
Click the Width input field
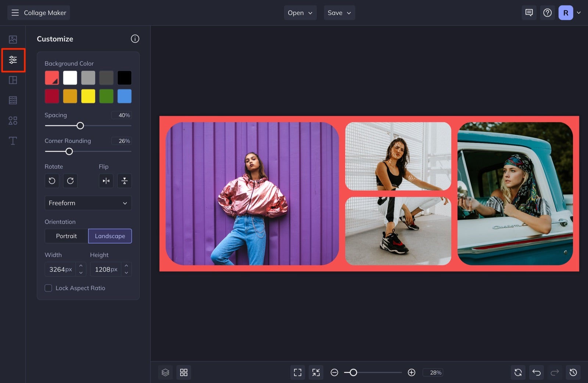61,269
